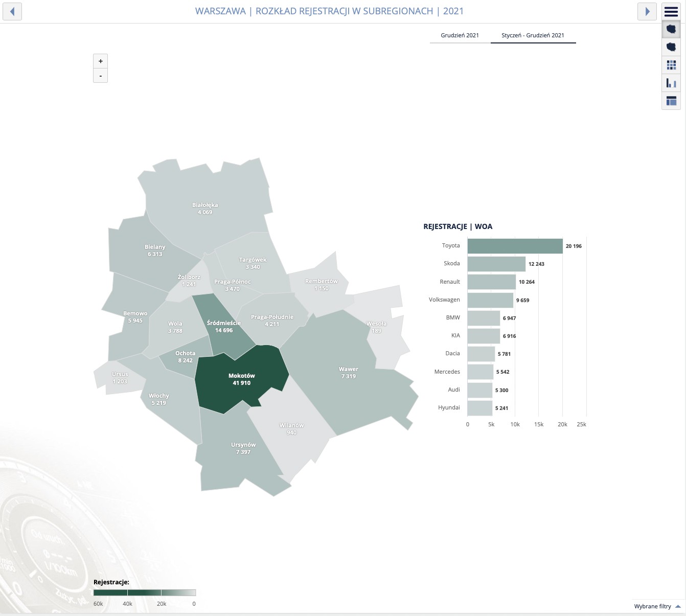
Task: Select the Styczeń - Grudzień 2021 tab
Action: point(533,35)
